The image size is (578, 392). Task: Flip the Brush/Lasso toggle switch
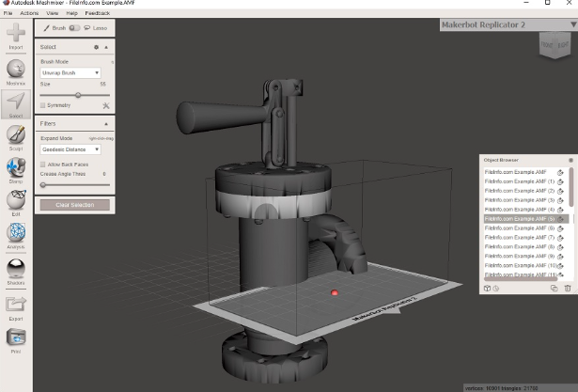point(74,28)
